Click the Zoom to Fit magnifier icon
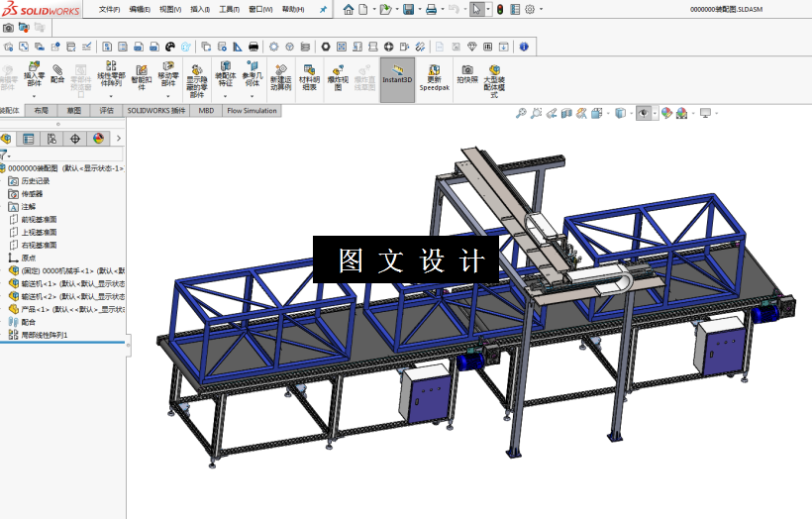Viewport: 812px width, 519px height. point(521,113)
